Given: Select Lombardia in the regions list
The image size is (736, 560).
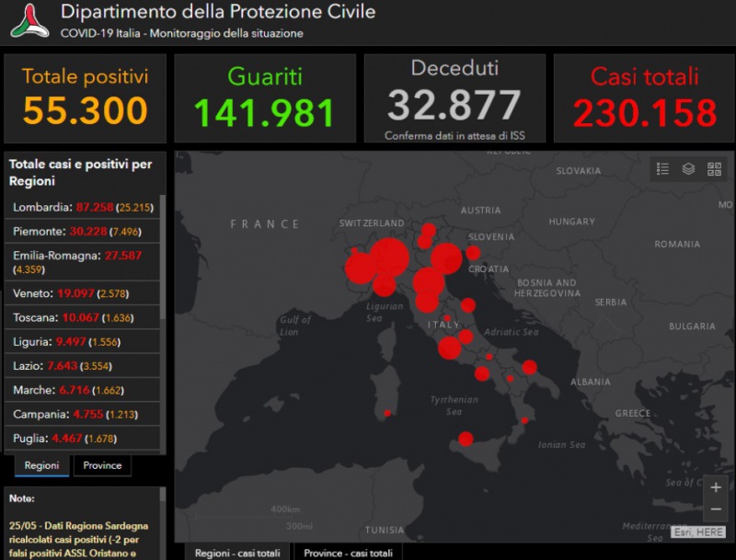Looking at the screenshot, I should coord(83,208).
